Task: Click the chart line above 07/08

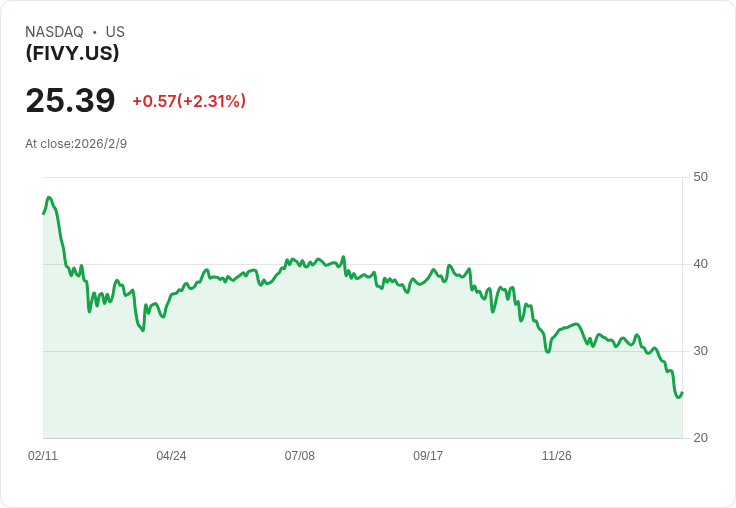Action: pyautogui.click(x=299, y=263)
